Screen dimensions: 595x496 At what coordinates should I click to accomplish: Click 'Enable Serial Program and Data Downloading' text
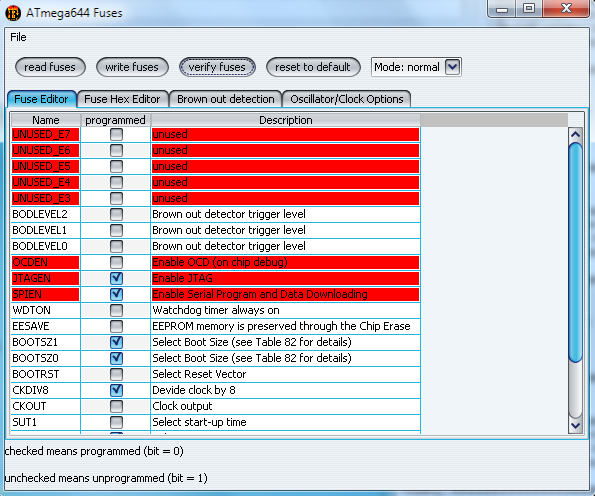[260, 294]
